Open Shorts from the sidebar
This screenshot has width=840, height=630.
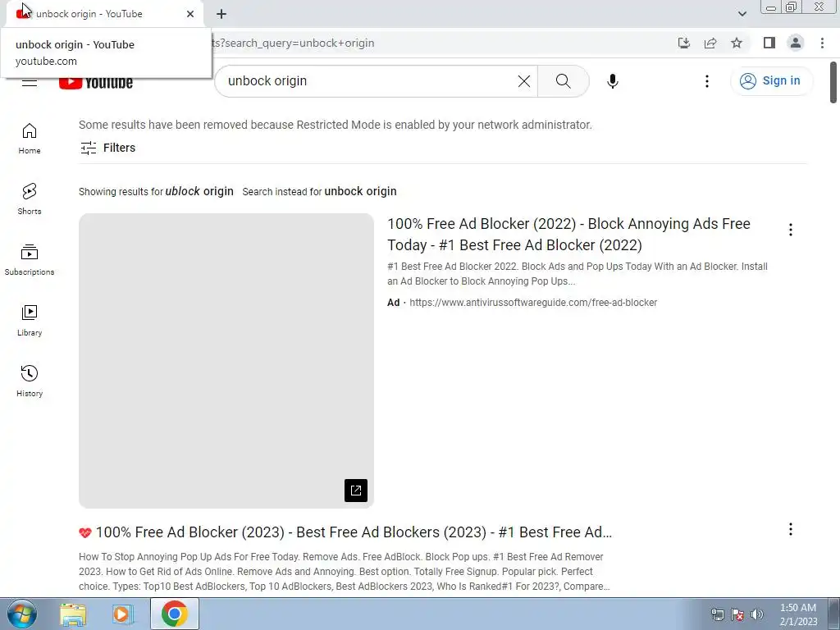[30, 199]
